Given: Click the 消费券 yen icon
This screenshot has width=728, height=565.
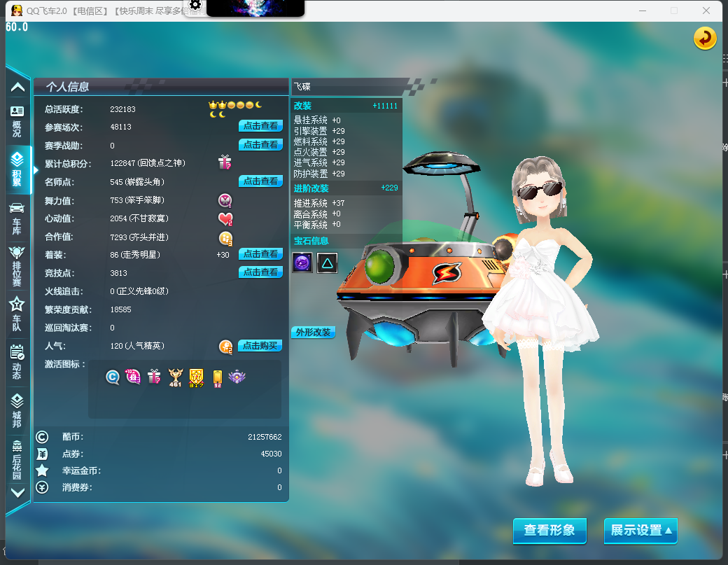Looking at the screenshot, I should tap(42, 487).
